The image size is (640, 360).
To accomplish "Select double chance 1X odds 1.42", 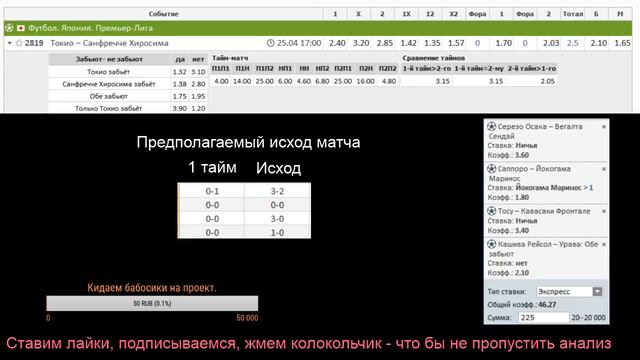I will click(408, 43).
